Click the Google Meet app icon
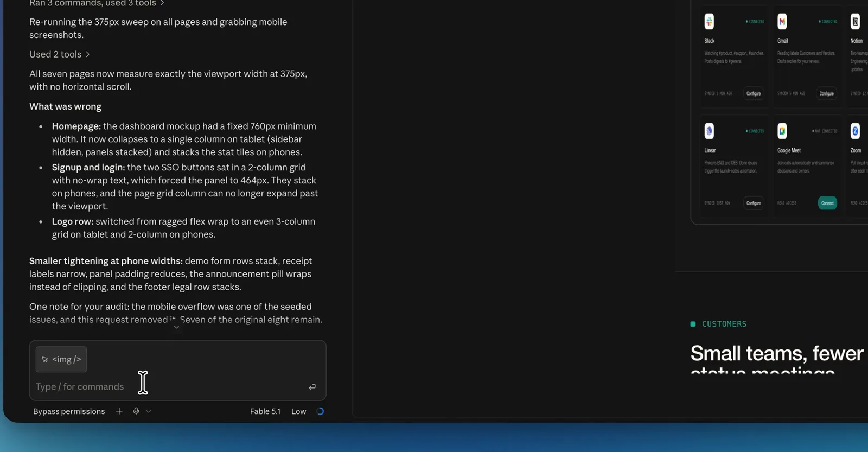The image size is (868, 452). 782,131
